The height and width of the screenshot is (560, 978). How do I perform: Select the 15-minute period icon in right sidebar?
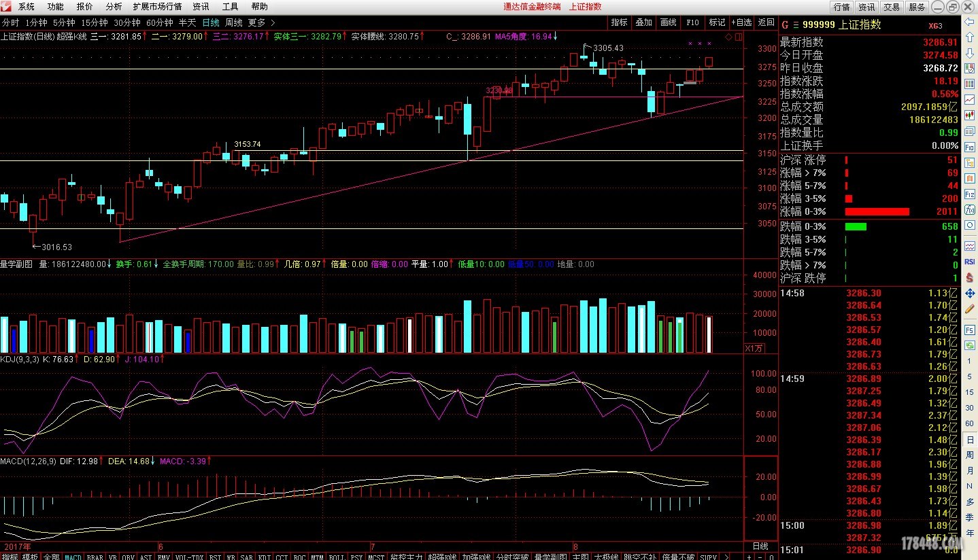pos(970,392)
